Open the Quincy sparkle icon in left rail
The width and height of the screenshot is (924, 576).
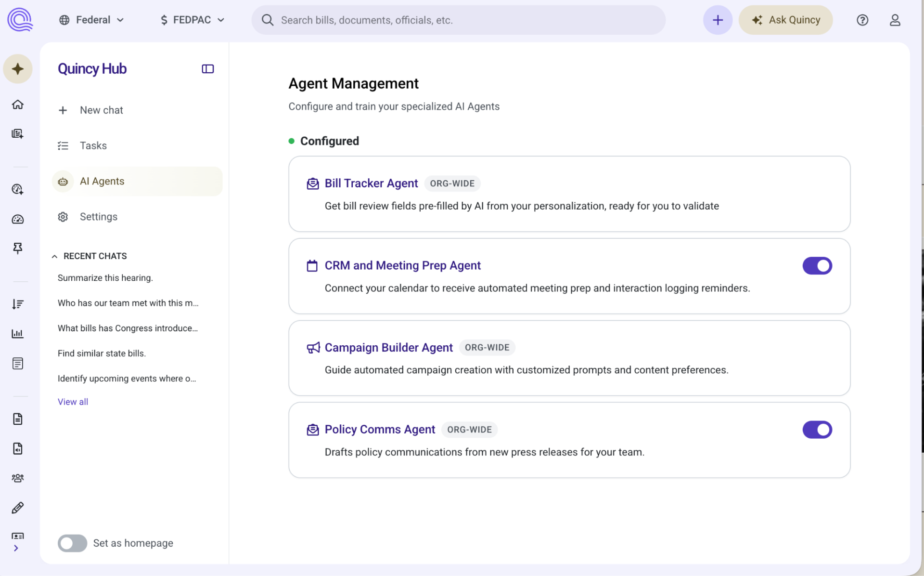(18, 69)
